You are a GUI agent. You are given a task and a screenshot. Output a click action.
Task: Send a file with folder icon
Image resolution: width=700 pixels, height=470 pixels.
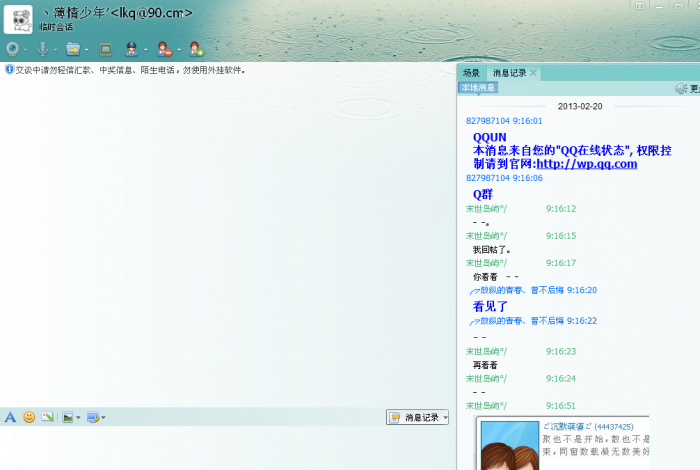coord(73,49)
